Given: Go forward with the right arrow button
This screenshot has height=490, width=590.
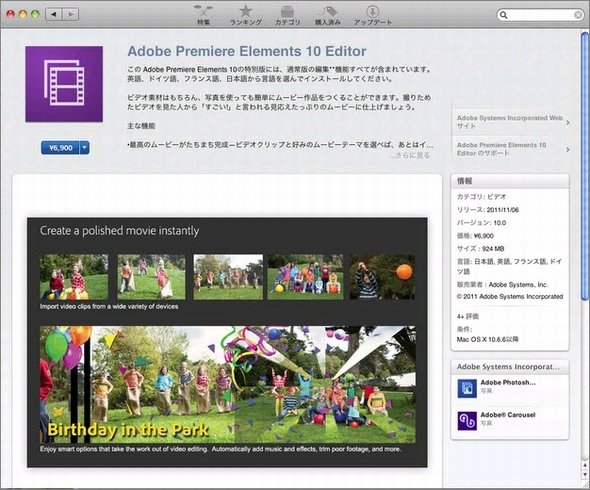Looking at the screenshot, I should point(70,14).
